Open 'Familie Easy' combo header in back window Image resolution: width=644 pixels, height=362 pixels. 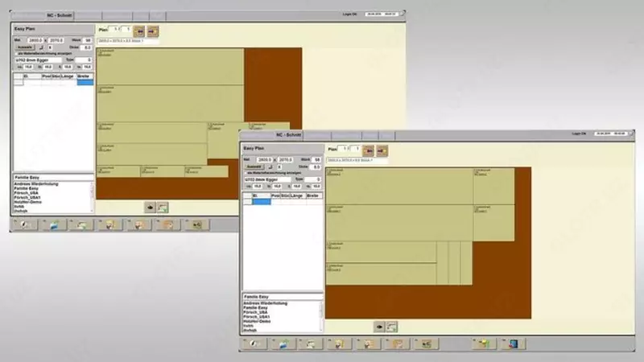tap(52, 176)
